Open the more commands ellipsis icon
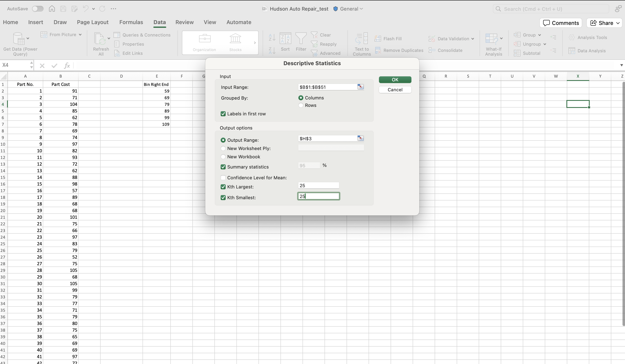This screenshot has width=625, height=364. click(x=113, y=9)
